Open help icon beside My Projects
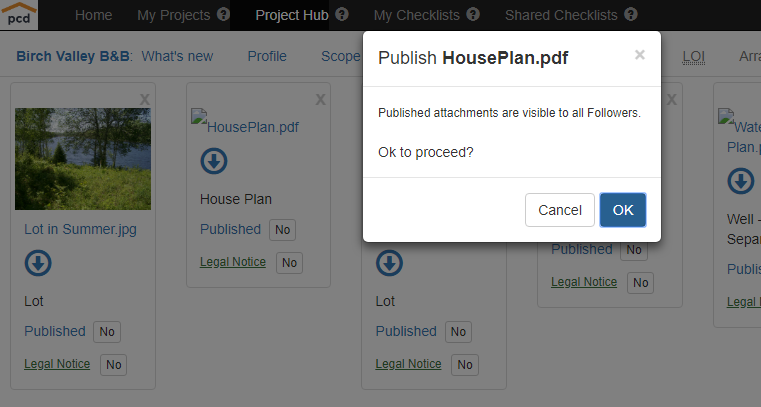The image size is (761, 407). click(x=223, y=15)
